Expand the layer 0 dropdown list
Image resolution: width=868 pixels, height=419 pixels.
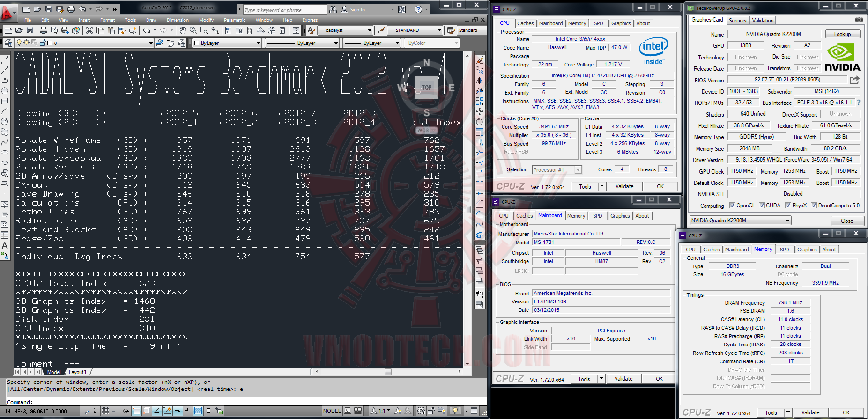click(x=151, y=43)
